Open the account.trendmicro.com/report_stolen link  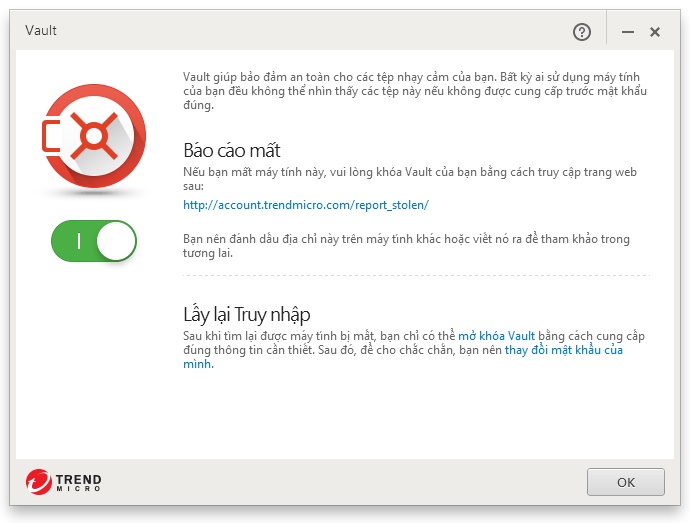tap(306, 205)
